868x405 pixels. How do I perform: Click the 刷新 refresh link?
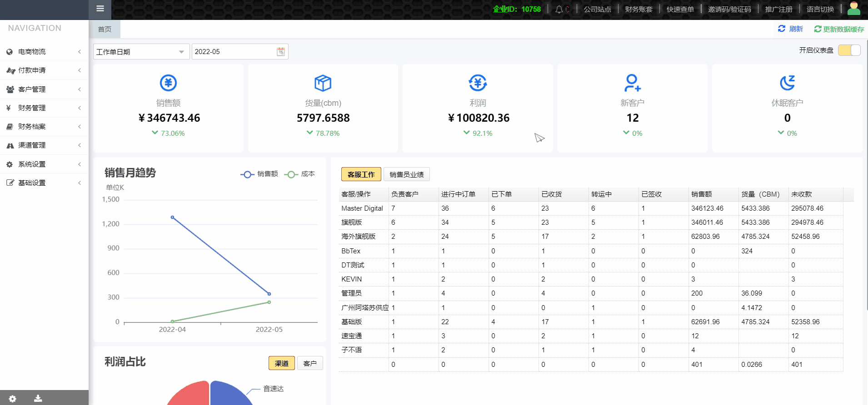point(790,29)
